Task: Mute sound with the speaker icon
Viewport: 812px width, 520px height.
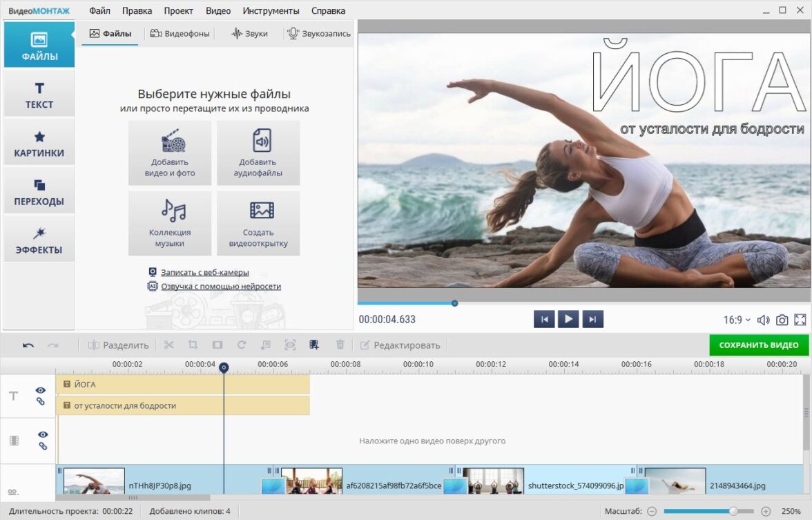Action: click(x=763, y=320)
